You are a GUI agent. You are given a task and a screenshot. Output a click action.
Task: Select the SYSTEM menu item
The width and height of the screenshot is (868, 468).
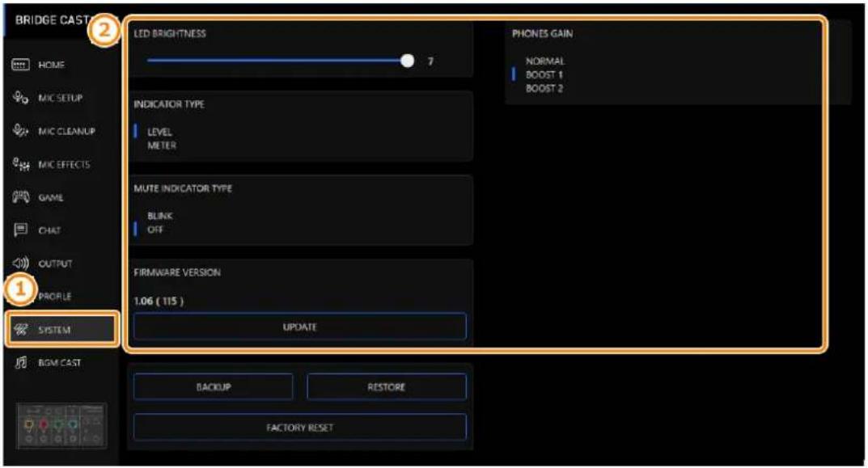pos(61,330)
